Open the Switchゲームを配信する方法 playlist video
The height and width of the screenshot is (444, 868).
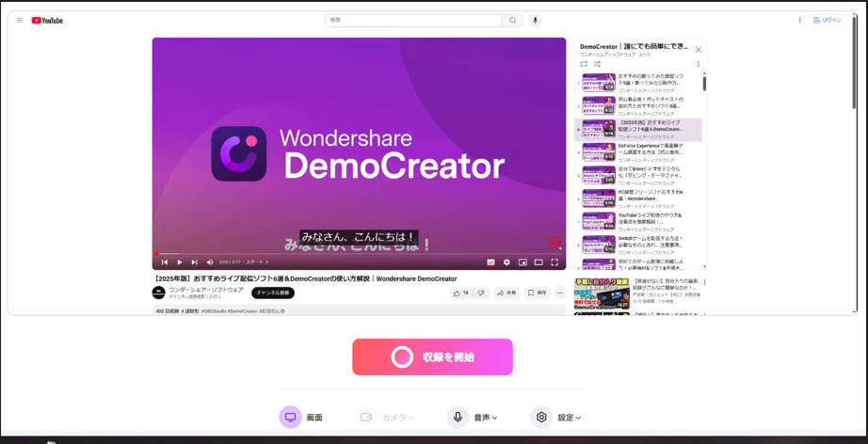(638, 245)
